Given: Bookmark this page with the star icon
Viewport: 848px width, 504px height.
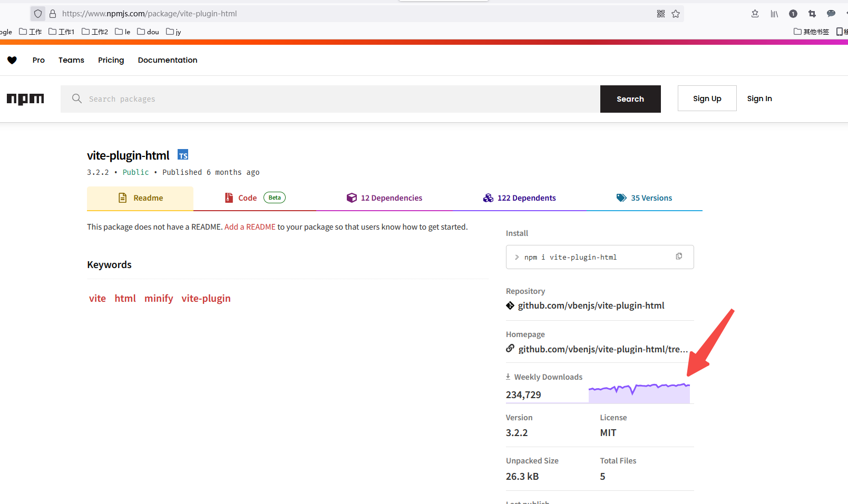Looking at the screenshot, I should (x=676, y=14).
